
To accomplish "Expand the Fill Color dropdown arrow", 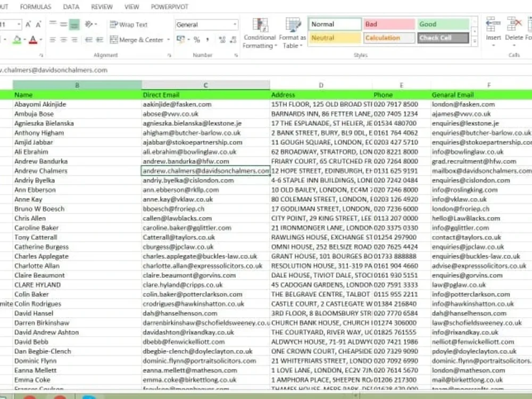I will click(x=24, y=40).
